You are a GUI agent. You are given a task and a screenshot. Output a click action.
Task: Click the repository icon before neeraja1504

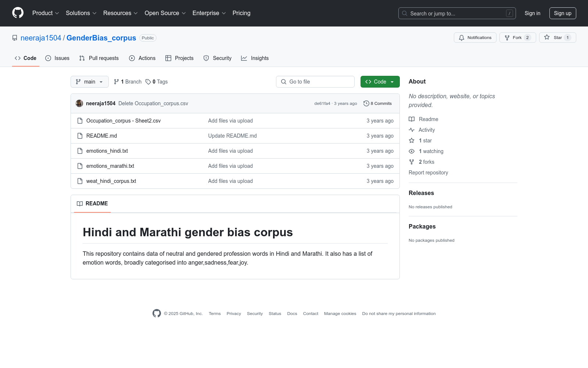coord(15,38)
